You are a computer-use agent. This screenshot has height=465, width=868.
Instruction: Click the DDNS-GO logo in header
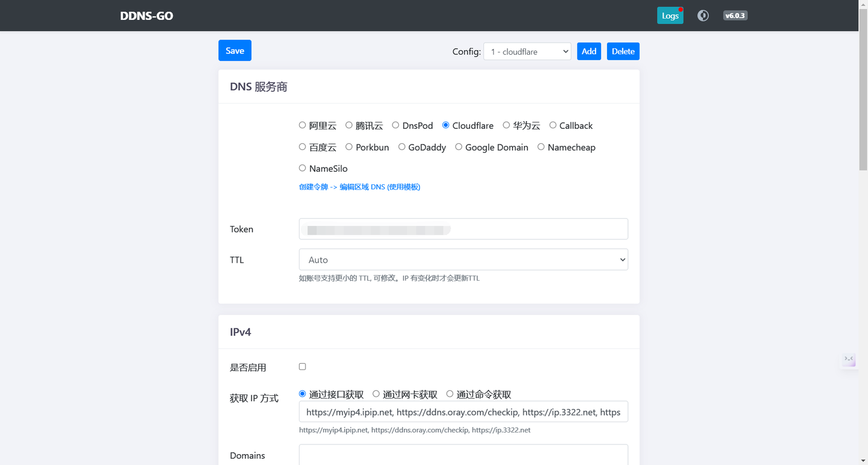pos(146,15)
